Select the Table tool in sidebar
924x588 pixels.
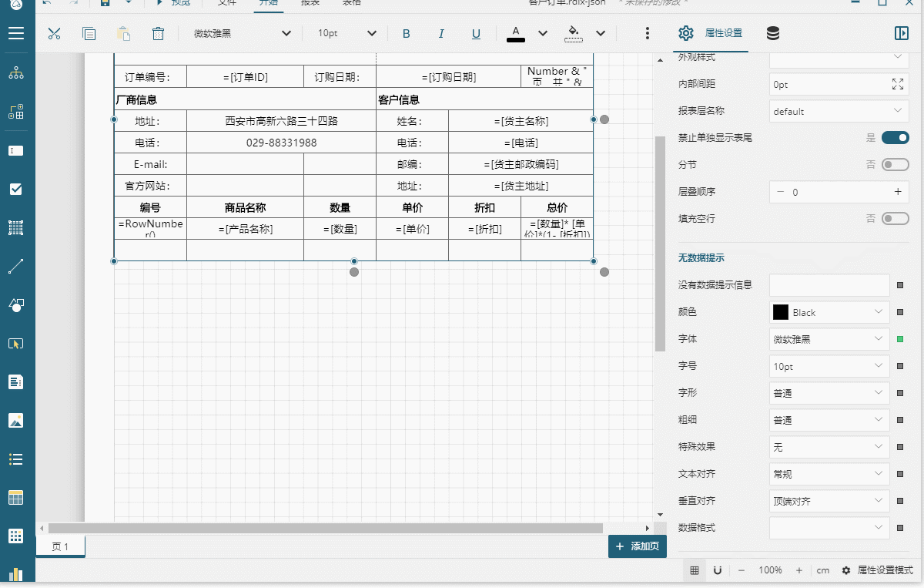[16, 498]
